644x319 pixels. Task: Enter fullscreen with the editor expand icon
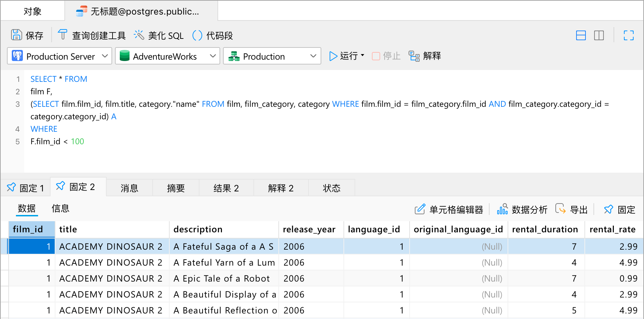628,36
